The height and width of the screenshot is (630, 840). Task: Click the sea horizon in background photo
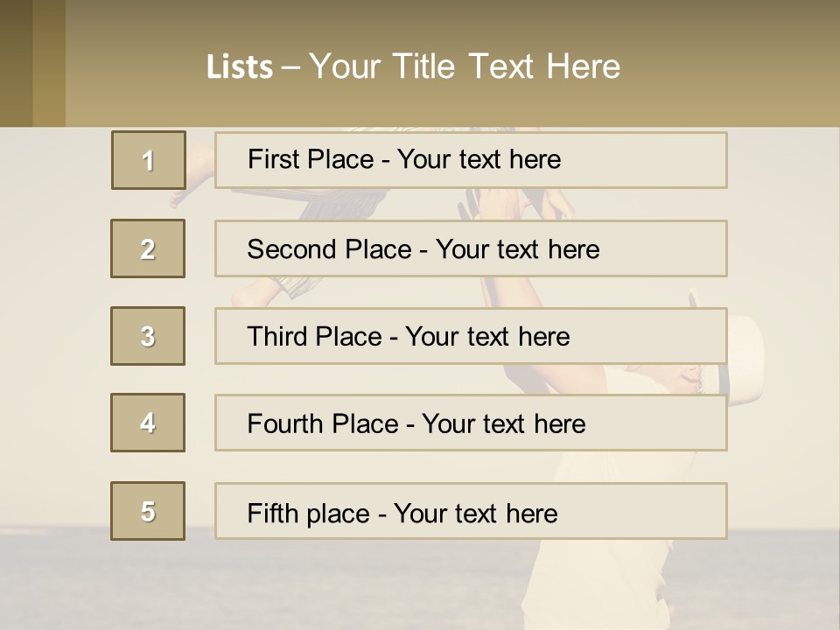(x=262, y=530)
